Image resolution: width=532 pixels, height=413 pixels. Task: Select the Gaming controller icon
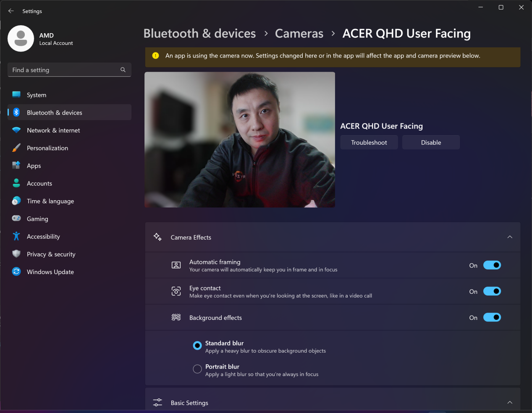point(16,218)
